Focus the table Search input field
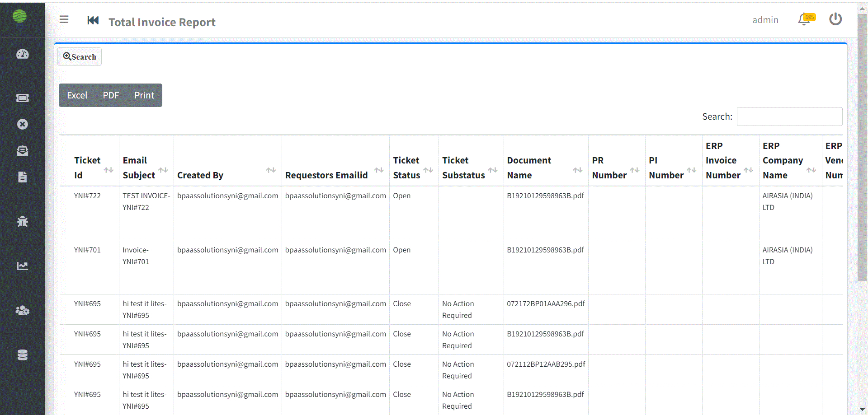 pos(789,117)
